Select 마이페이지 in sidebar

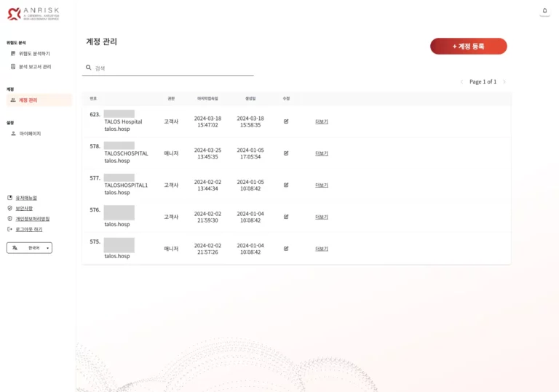[30, 134]
